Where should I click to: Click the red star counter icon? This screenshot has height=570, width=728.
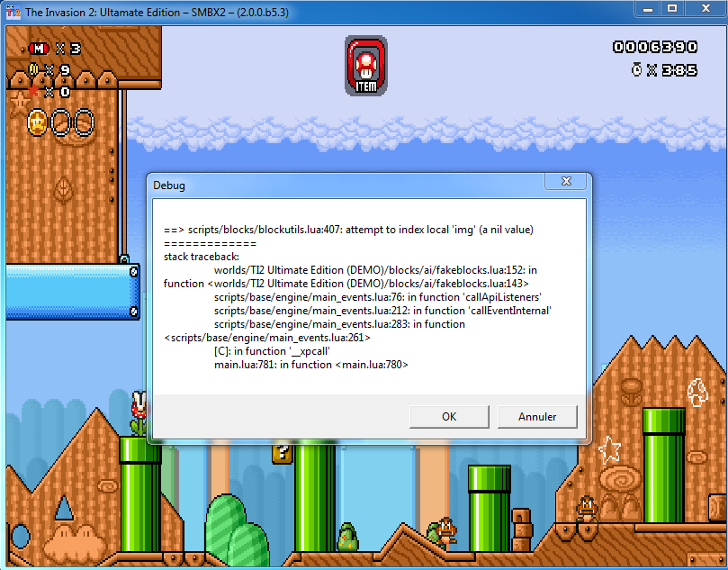34,91
